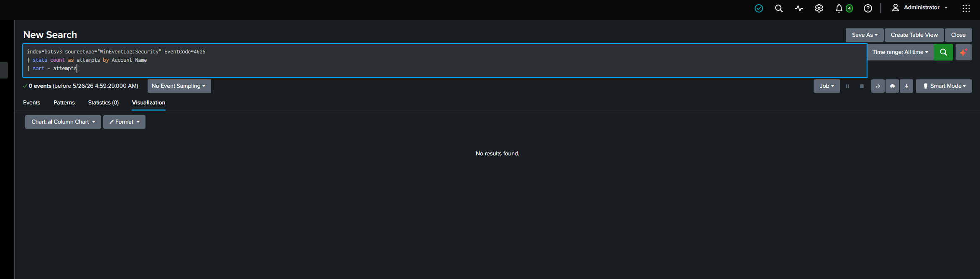Print the search results
This screenshot has height=279, width=980.
pyautogui.click(x=892, y=86)
